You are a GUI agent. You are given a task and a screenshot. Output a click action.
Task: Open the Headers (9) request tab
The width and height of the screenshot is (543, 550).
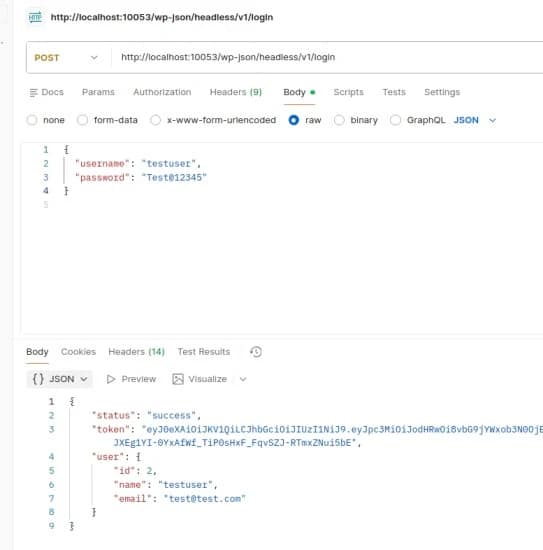(x=236, y=92)
